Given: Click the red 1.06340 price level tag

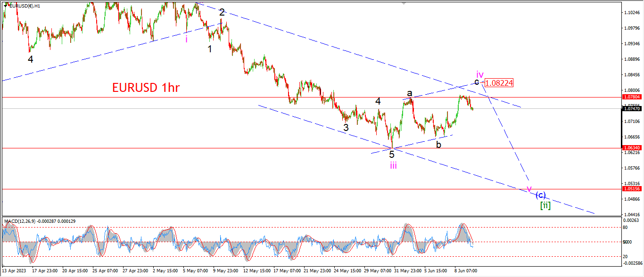Looking at the screenshot, I should pyautogui.click(x=632, y=148).
